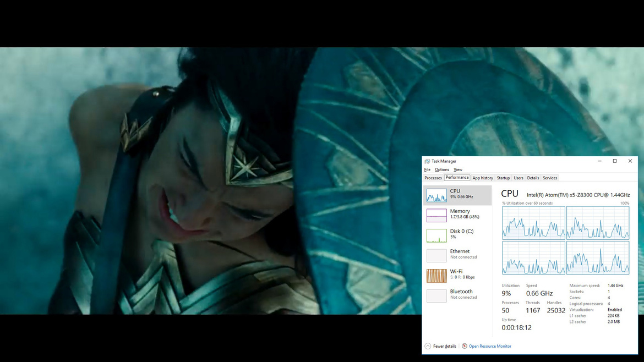The width and height of the screenshot is (644, 362).
Task: Go to the Users tab
Action: click(x=519, y=178)
